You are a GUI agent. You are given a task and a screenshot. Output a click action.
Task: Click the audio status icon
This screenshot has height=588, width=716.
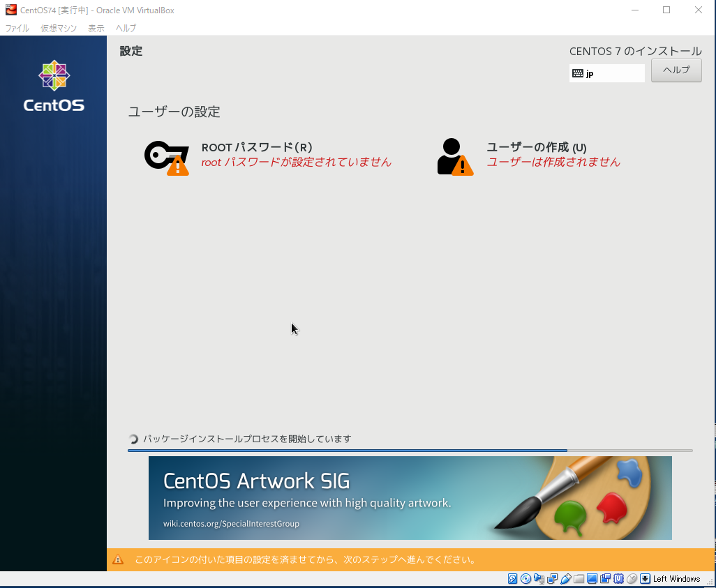pyautogui.click(x=539, y=579)
